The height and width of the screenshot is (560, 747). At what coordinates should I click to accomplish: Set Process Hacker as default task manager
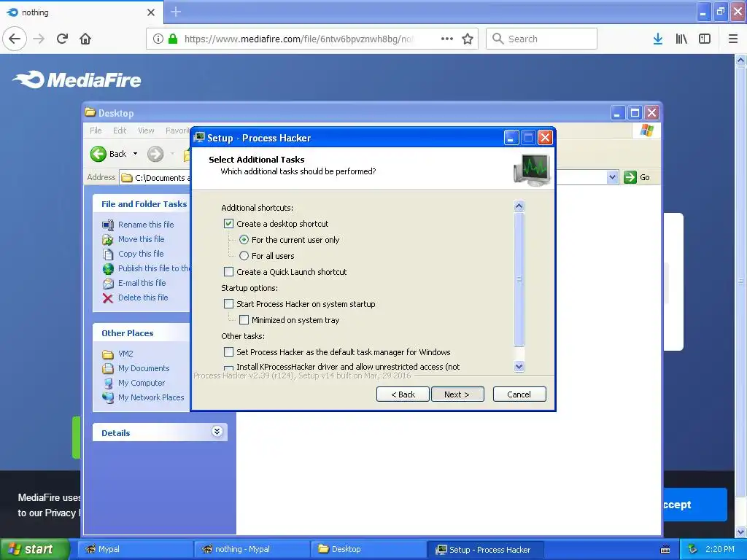click(228, 352)
